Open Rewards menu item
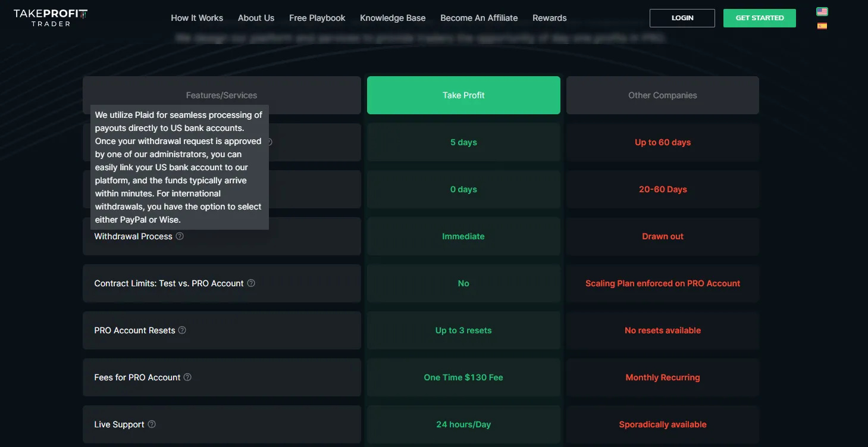Screen dimensions: 868x447 click(x=550, y=18)
